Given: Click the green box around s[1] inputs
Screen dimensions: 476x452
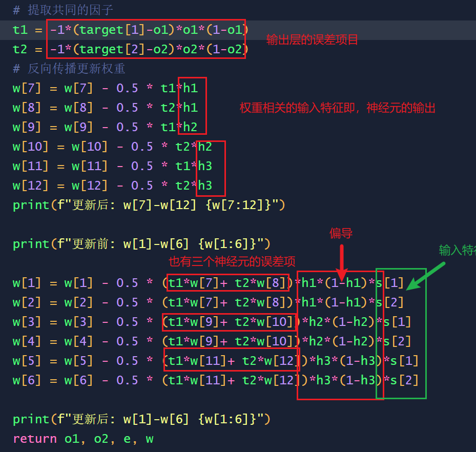Looking at the screenshot, I should coord(401,333).
